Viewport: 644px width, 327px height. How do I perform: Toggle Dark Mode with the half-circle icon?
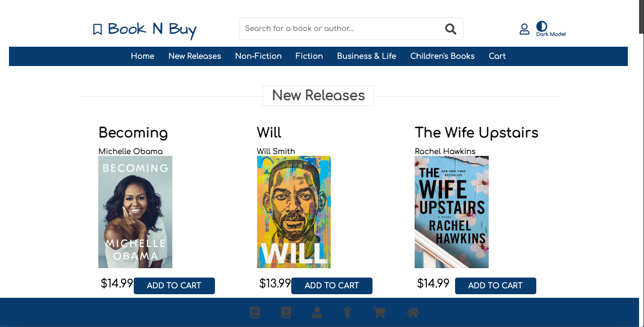(542, 27)
